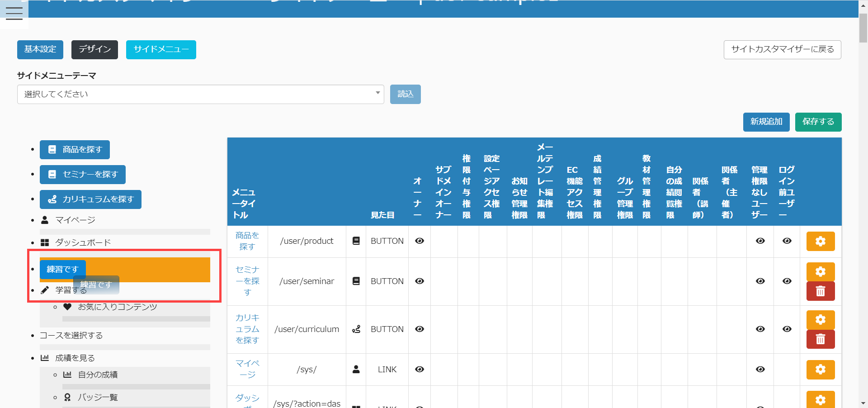Toggle owner visibility eye for 商品を探す

[x=420, y=241]
